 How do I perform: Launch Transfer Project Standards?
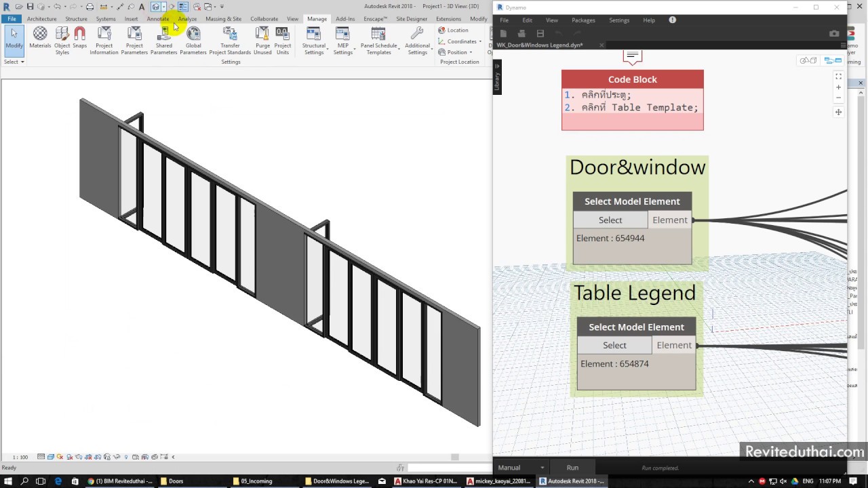pyautogui.click(x=230, y=41)
